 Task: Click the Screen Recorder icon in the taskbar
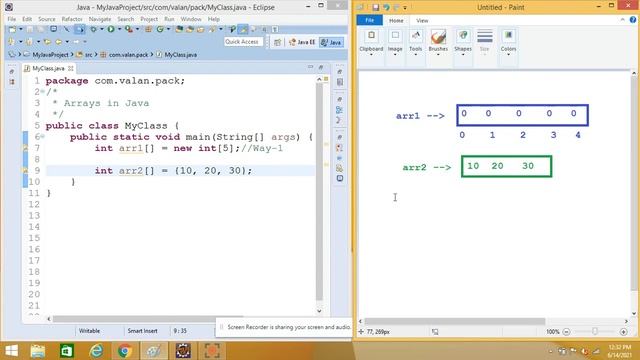[212, 351]
